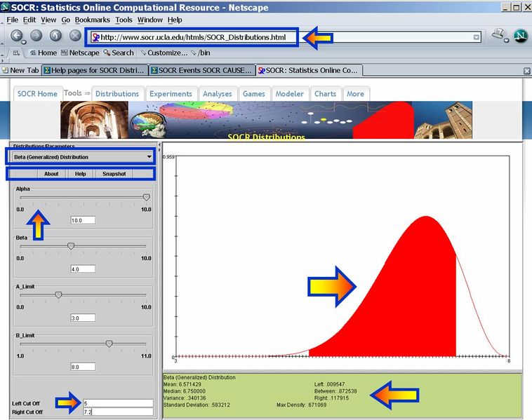This screenshot has height=420, width=532.
Task: Go to SOCR Home page tab
Action: (37, 94)
